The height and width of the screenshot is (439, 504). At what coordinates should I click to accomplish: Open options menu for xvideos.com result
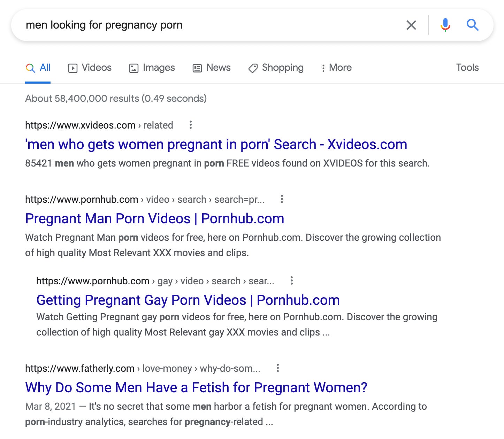tap(190, 125)
